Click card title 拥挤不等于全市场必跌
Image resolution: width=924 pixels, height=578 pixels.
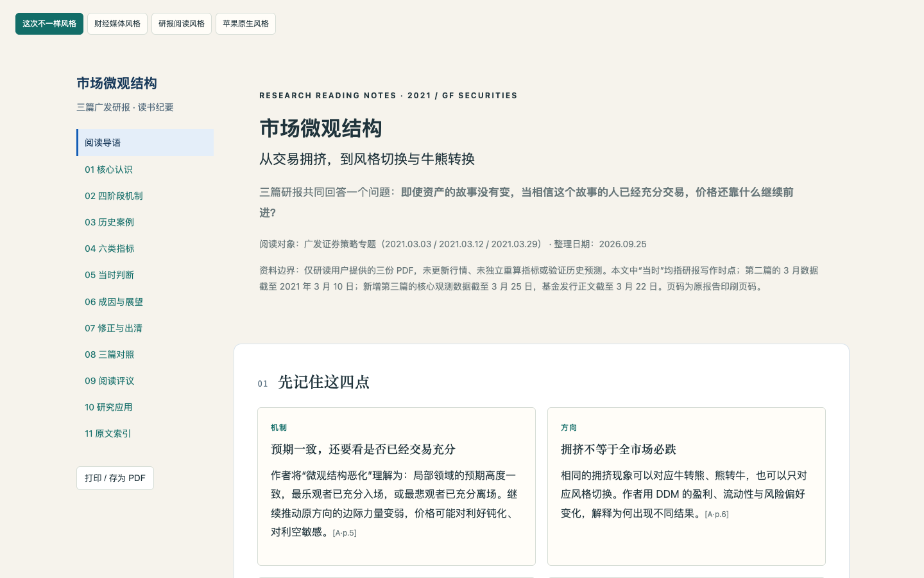619,450
